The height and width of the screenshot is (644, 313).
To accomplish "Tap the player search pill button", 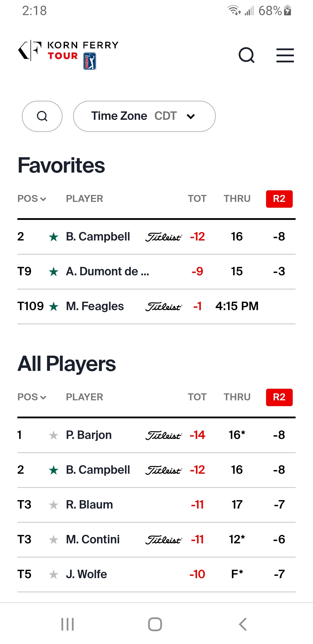I will click(42, 116).
